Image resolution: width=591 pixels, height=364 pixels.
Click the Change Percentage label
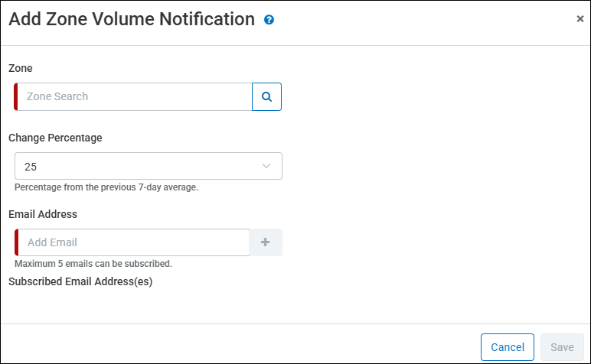pyautogui.click(x=55, y=138)
